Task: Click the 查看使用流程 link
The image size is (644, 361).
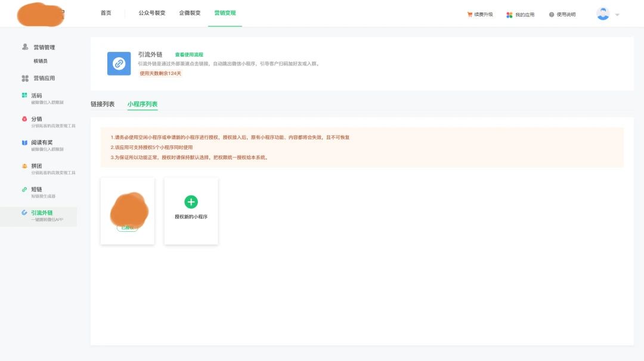Action: tap(189, 55)
